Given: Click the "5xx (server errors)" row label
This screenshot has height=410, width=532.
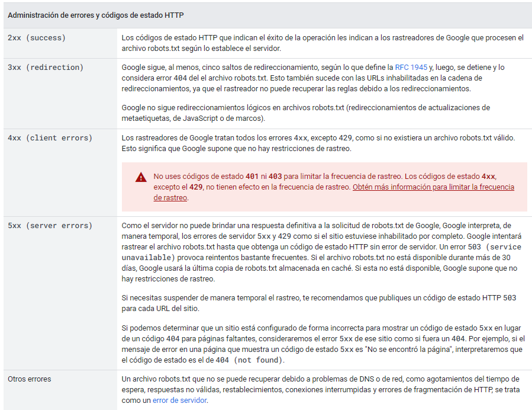Looking at the screenshot, I should (50, 226).
